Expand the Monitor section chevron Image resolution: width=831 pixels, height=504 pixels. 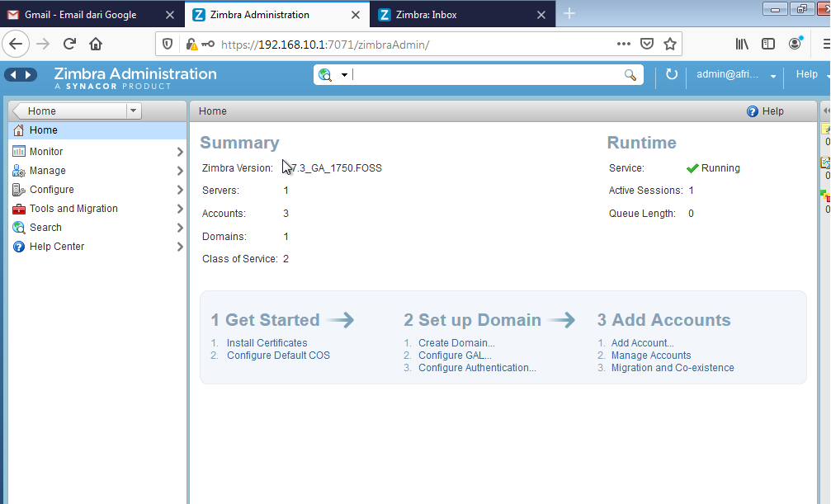point(180,152)
